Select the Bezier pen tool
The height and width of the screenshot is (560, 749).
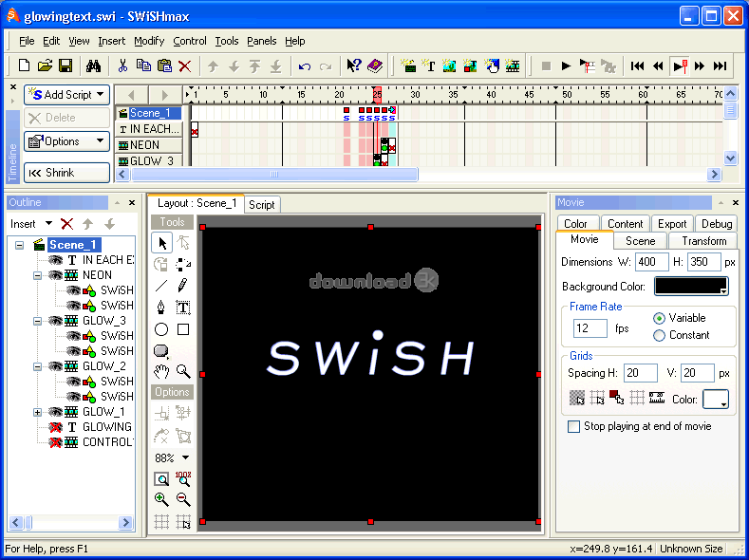(x=161, y=308)
